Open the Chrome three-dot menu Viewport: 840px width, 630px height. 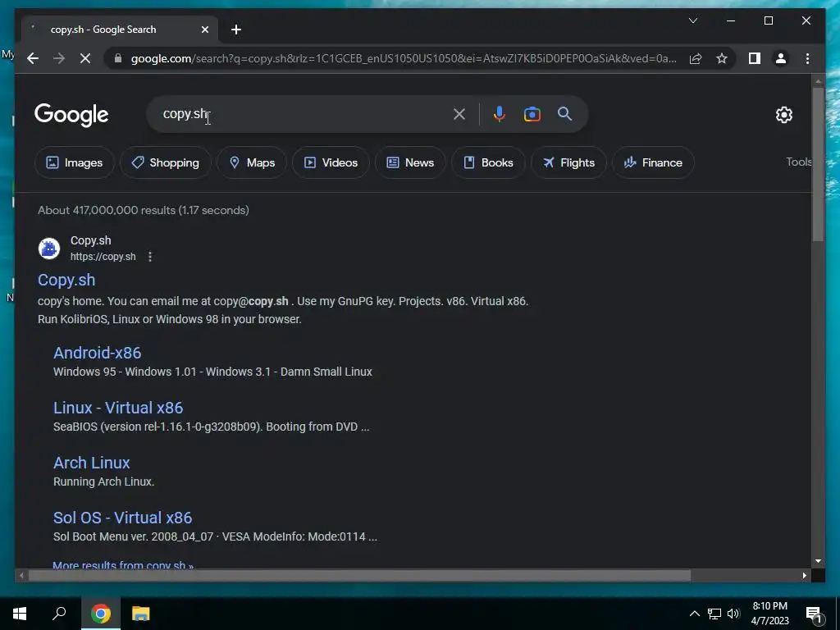(x=807, y=58)
